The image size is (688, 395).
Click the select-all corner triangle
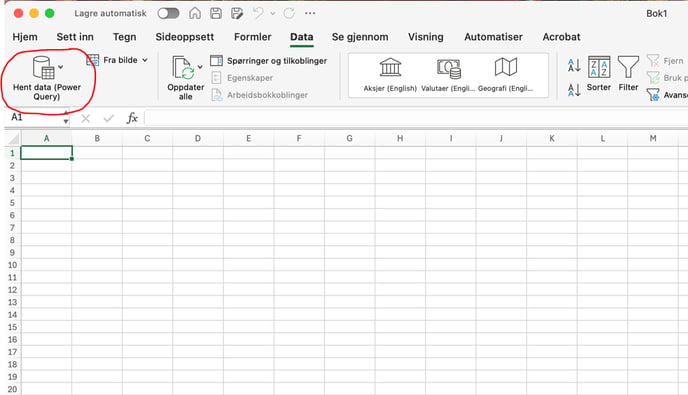point(13,139)
